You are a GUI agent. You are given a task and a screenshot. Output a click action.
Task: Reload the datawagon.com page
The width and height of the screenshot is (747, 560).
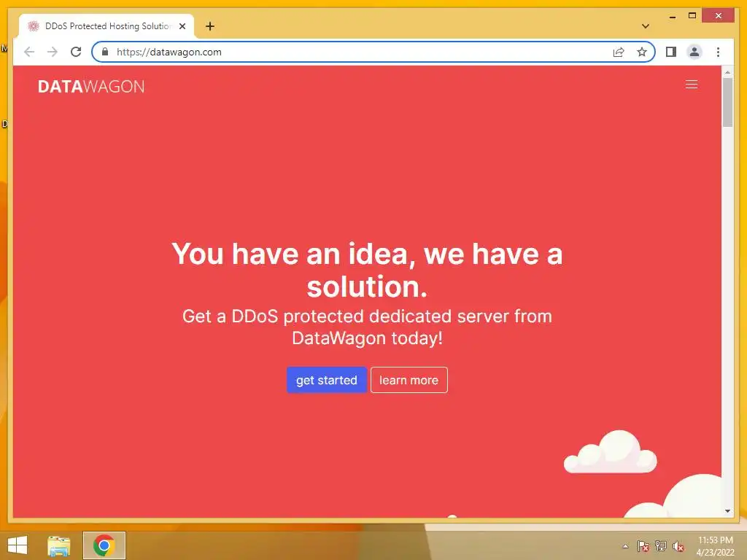pyautogui.click(x=76, y=52)
